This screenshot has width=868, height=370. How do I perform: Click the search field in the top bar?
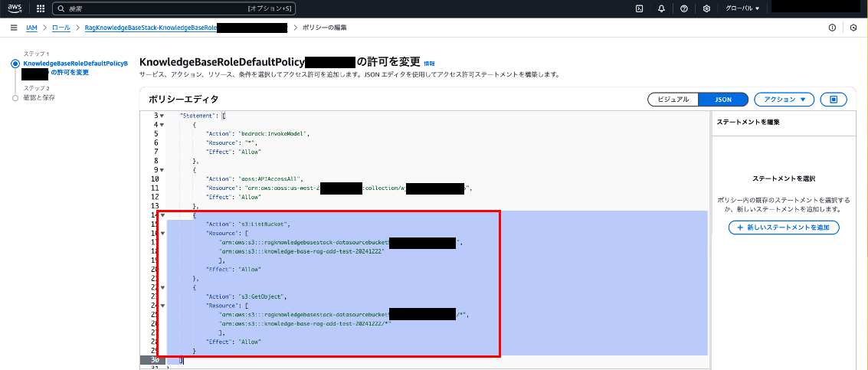[x=174, y=9]
